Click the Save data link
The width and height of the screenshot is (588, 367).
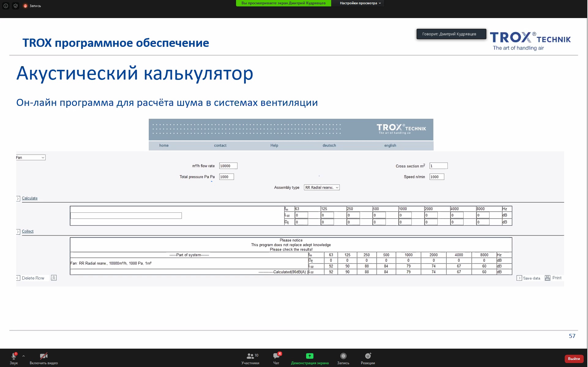click(531, 278)
